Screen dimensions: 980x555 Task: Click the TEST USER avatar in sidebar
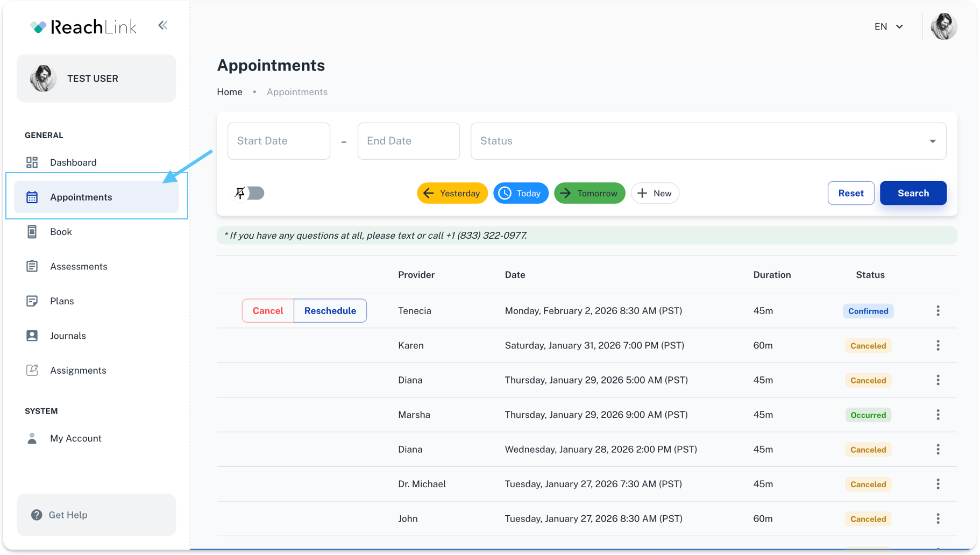coord(43,79)
